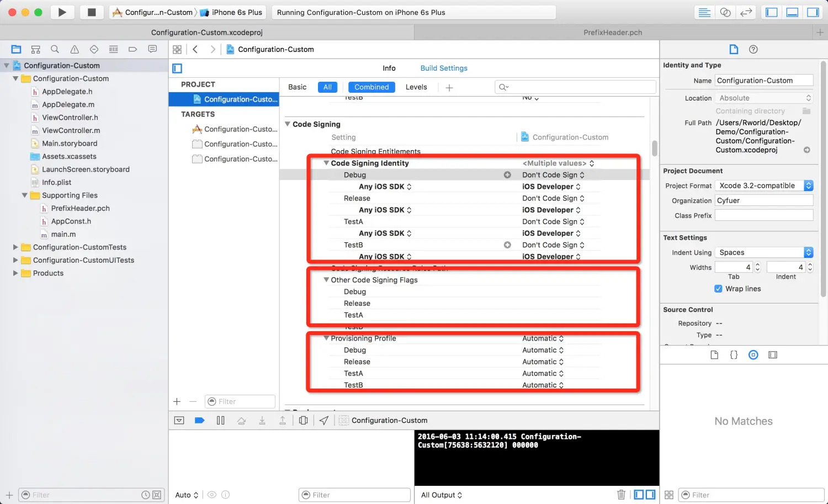Expand the Products group
This screenshot has height=504, width=828.
coord(15,273)
